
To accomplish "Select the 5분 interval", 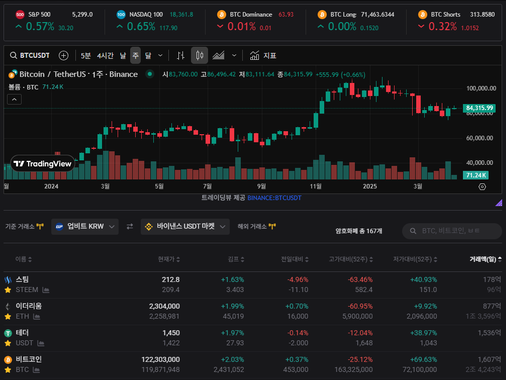I will pos(85,56).
